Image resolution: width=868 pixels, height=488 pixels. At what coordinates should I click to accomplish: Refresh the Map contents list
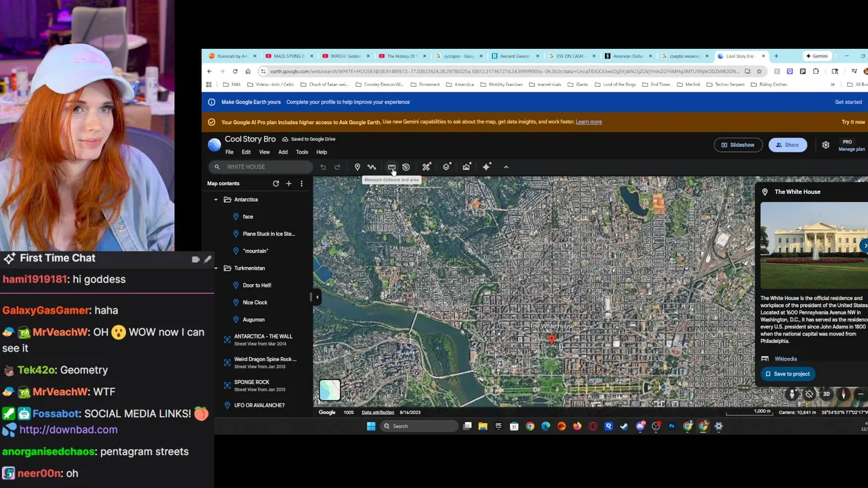[276, 184]
